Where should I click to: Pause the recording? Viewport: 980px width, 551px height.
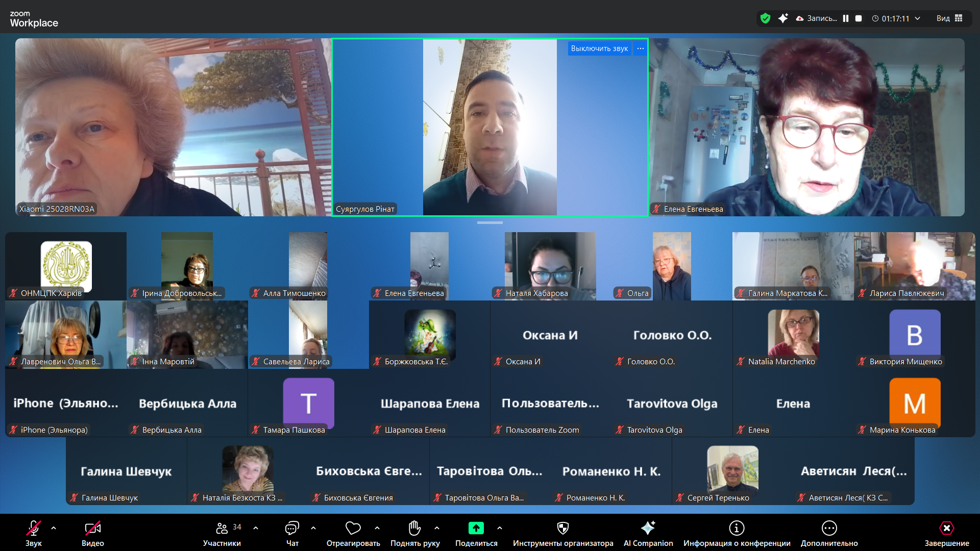click(x=846, y=18)
